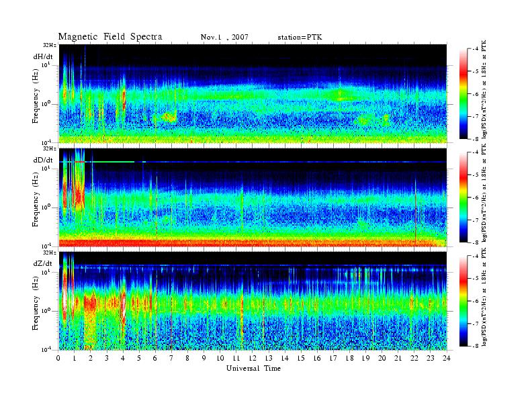The width and height of the screenshot is (532, 411).
Task: Click inside the dH/dt spectrogram plot
Action: pyautogui.click(x=253, y=93)
